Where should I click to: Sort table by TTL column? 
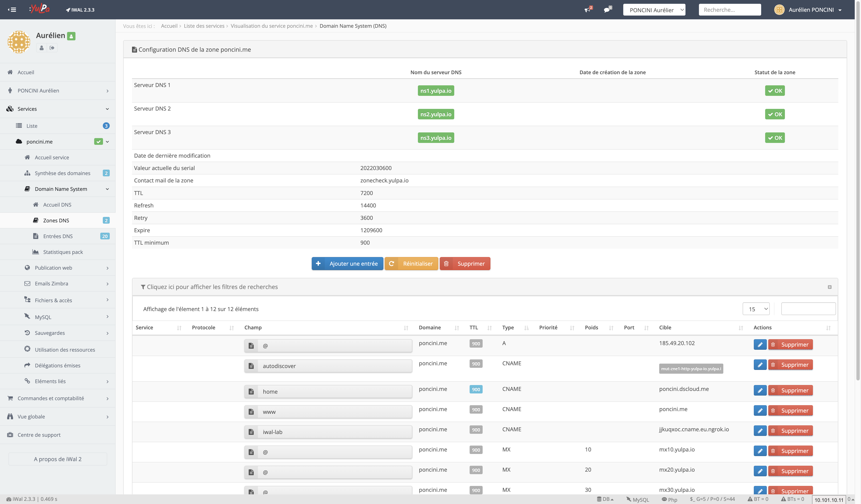481,327
